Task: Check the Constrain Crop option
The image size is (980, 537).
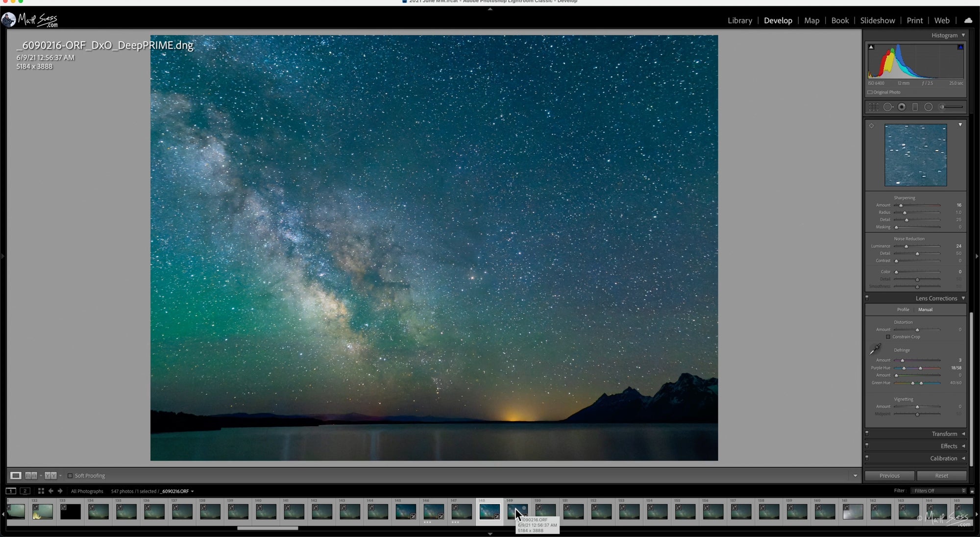Action: (x=888, y=337)
